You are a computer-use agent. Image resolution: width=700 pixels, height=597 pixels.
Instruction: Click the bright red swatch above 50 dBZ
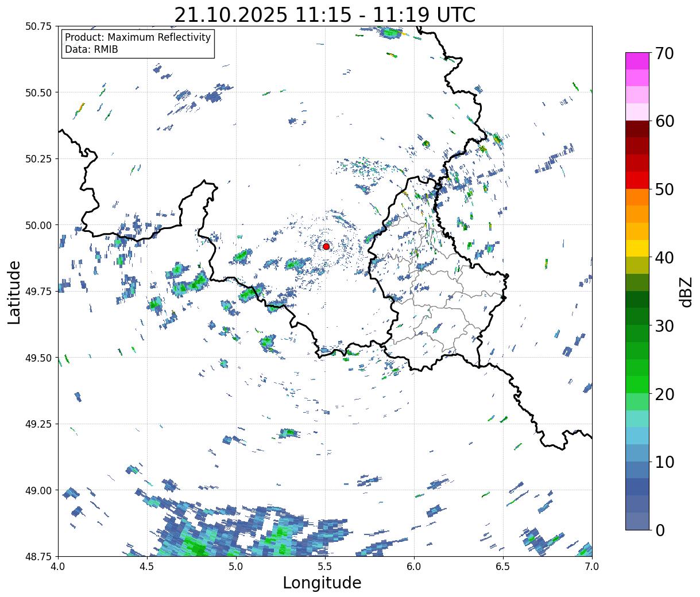(637, 180)
